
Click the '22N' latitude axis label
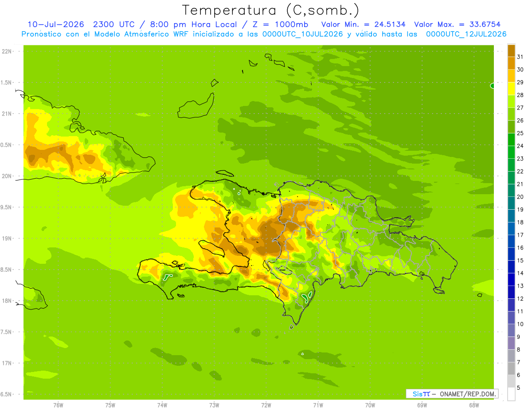7,51
